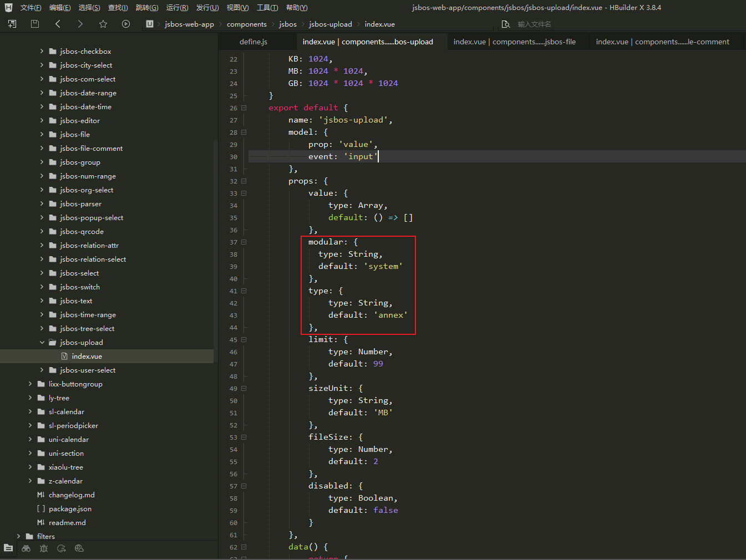Fold the props block at line 32
Image resolution: width=746 pixels, height=560 pixels.
click(243, 181)
